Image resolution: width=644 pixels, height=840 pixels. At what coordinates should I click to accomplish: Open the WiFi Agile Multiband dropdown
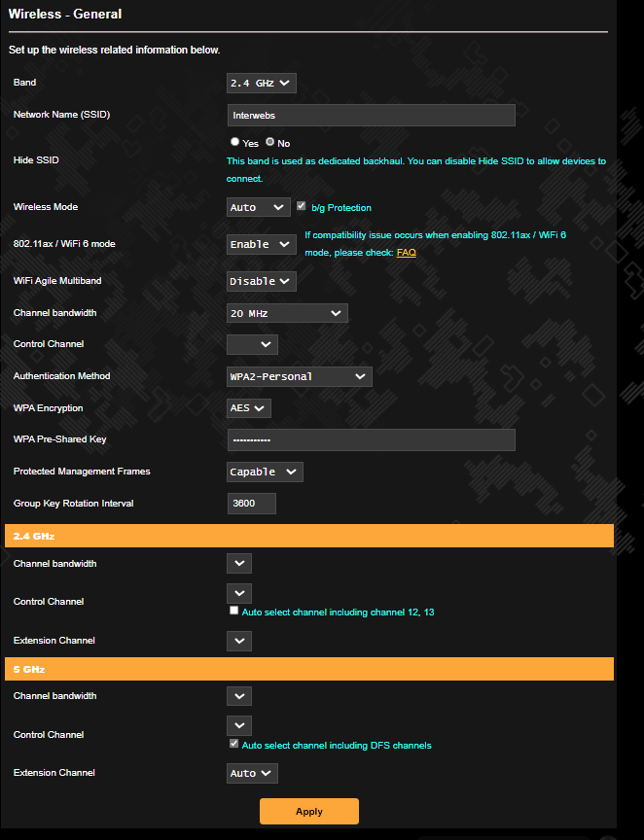click(x=261, y=281)
